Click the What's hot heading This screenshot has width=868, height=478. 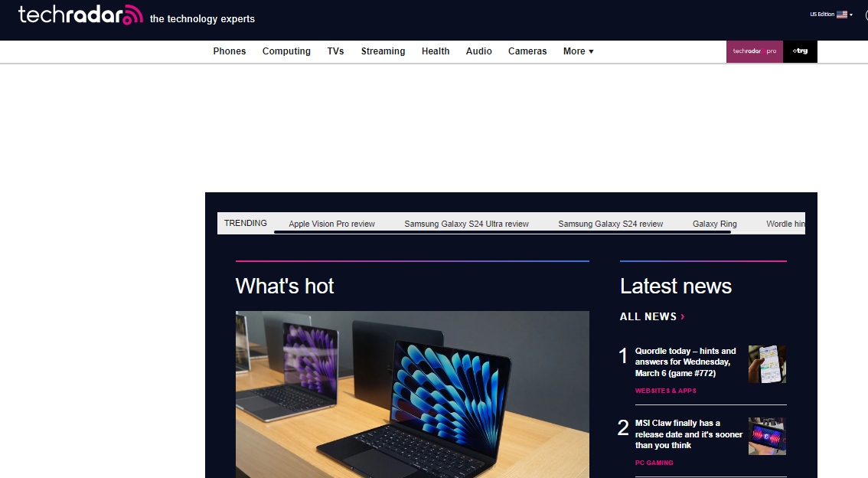point(285,286)
